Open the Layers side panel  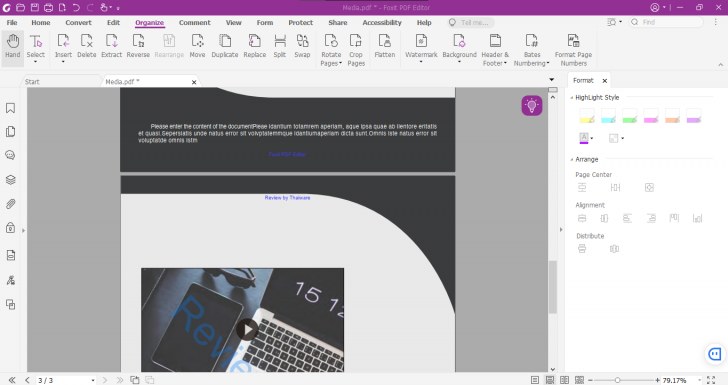10,179
